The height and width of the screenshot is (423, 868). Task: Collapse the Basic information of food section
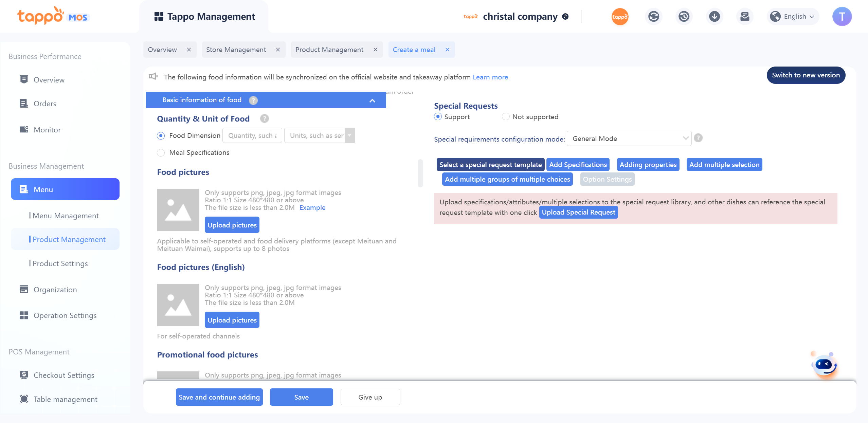tap(372, 100)
